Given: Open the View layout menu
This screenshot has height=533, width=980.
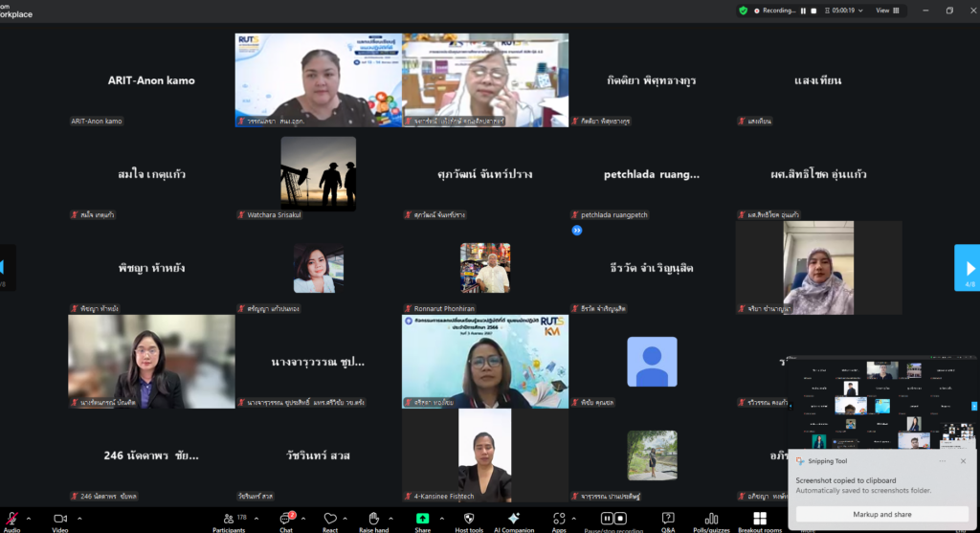Looking at the screenshot, I should coord(887,11).
